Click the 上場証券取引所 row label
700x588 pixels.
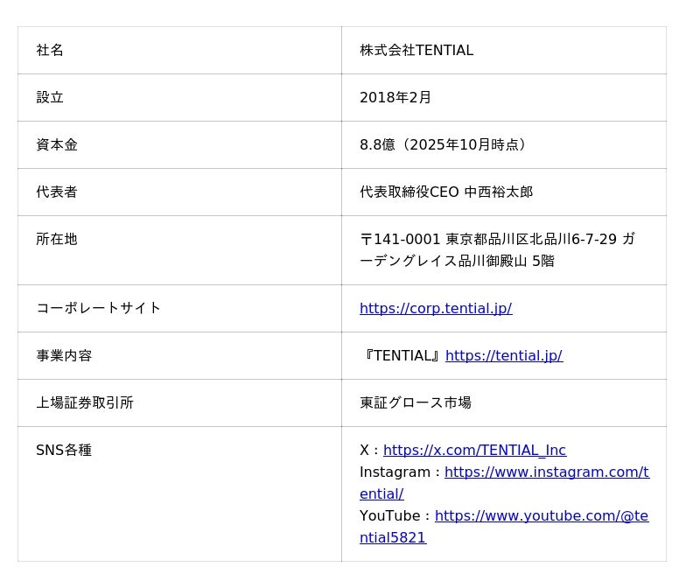coord(85,402)
